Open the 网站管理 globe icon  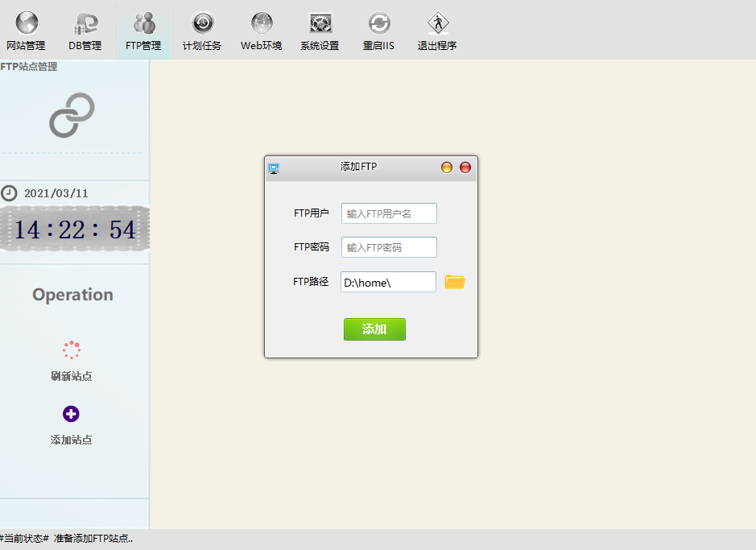coord(27,23)
